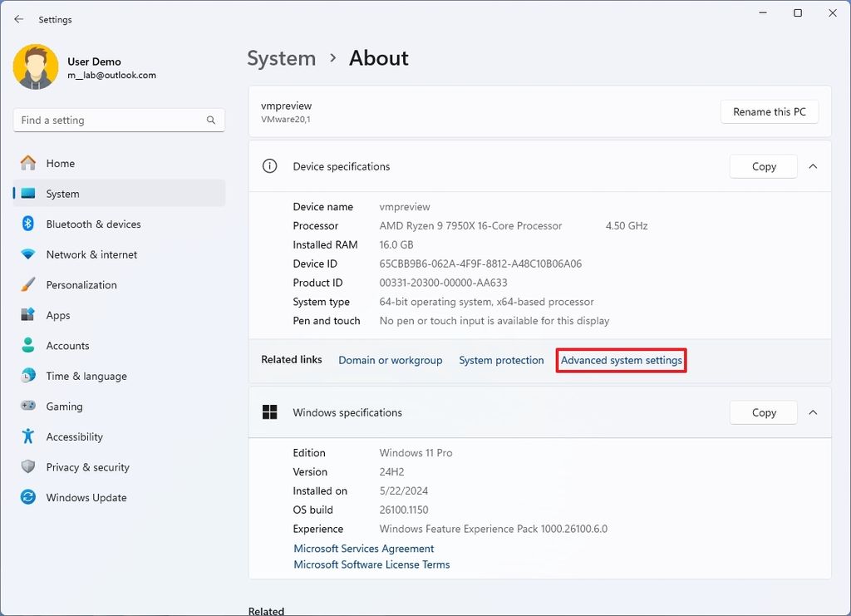Viewport: 851px width, 616px height.
Task: Open System protection
Action: [x=501, y=360]
